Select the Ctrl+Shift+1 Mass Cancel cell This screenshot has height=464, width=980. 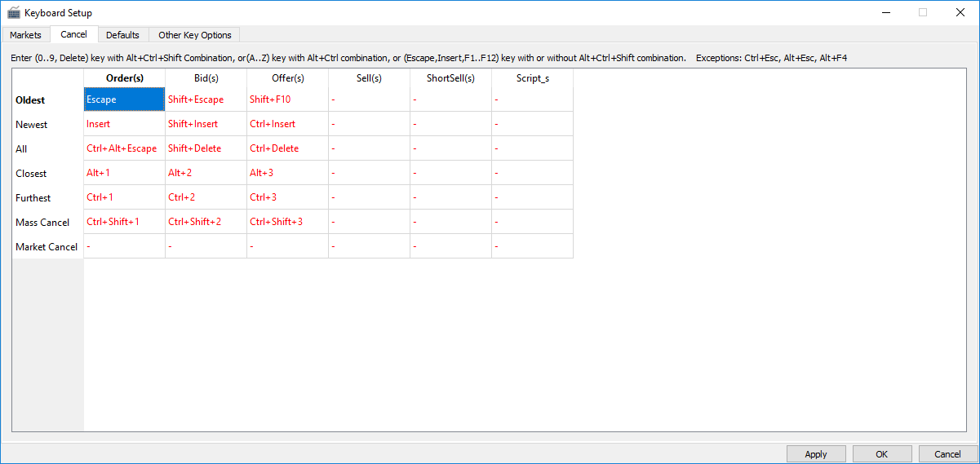124,222
